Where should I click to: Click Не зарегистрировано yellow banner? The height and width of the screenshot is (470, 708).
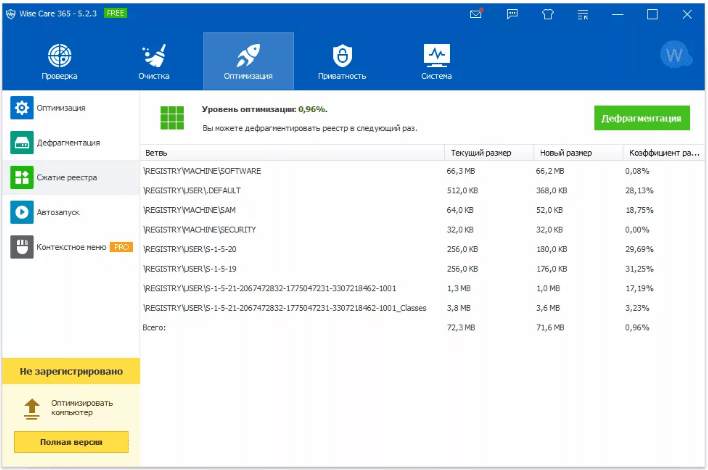click(x=71, y=371)
